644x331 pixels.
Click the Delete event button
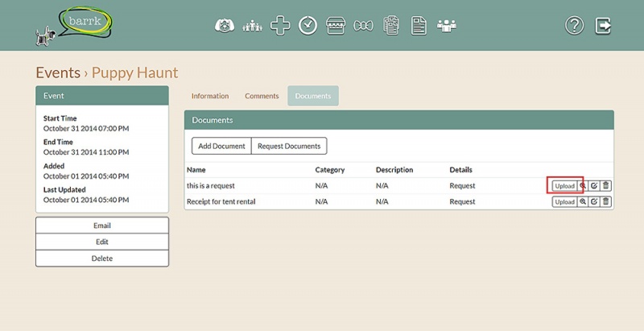click(102, 259)
